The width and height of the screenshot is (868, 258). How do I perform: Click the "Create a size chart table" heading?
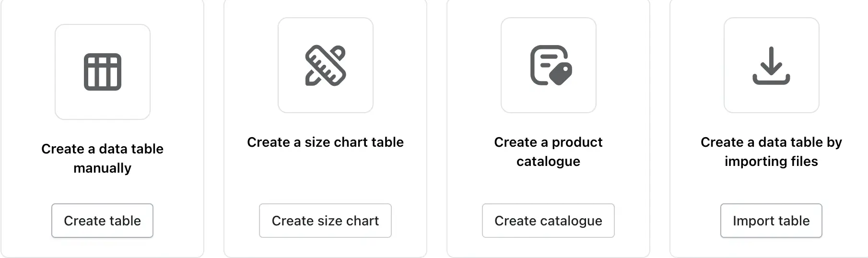(325, 142)
